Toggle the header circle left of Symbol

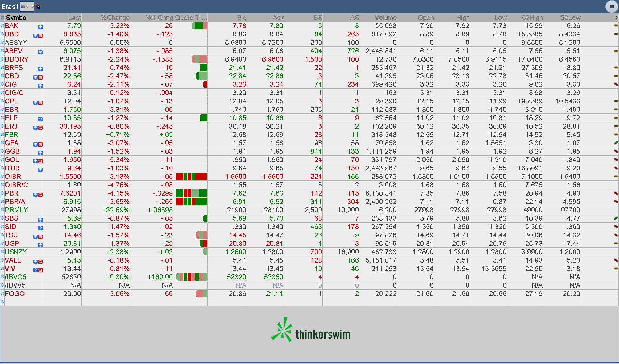[2, 18]
